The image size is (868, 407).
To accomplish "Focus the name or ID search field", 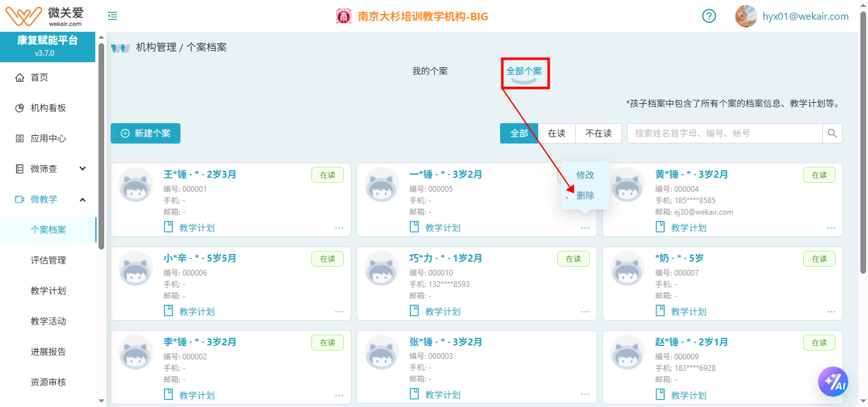I will tap(724, 133).
